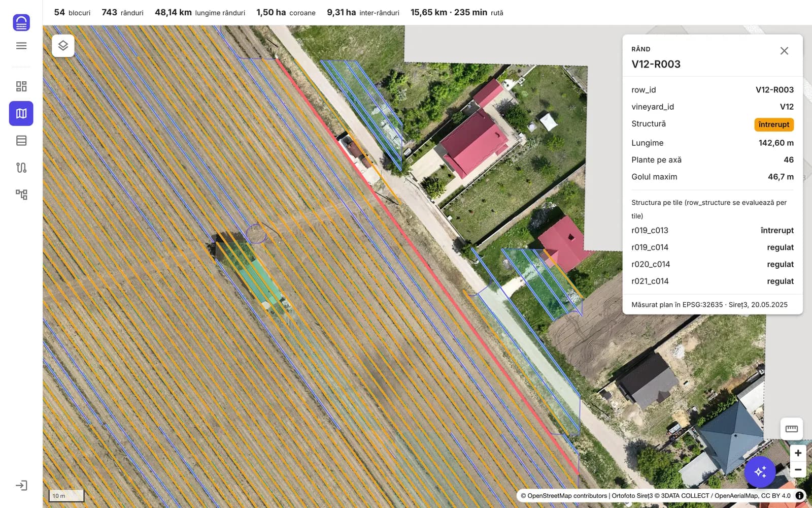Close the V12-R003 row panel

point(784,51)
